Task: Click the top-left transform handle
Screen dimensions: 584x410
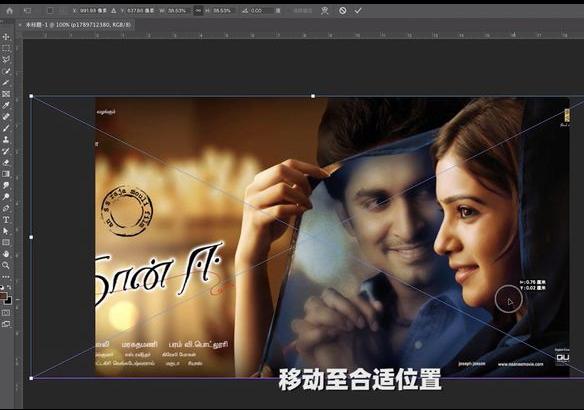Action: coord(31,96)
